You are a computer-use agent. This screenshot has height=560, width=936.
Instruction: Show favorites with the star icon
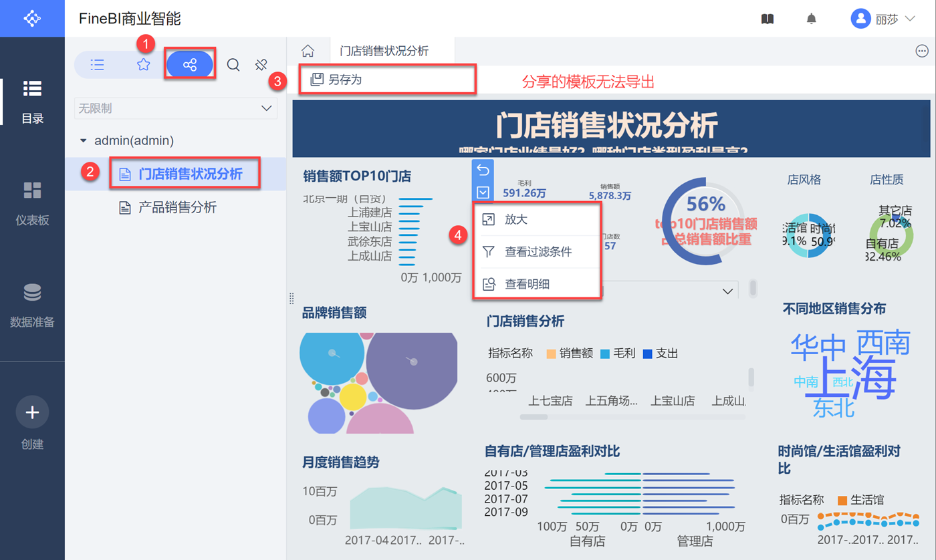[x=144, y=65]
